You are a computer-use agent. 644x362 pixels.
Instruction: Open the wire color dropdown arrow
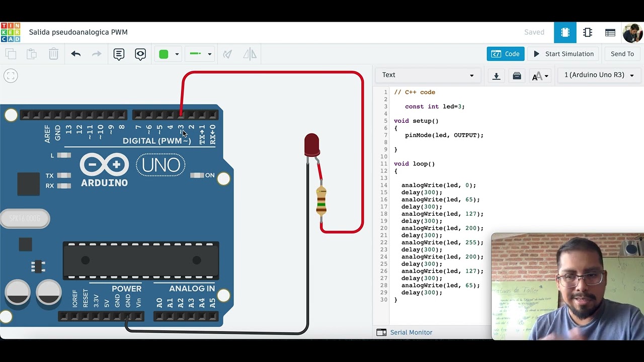point(177,54)
